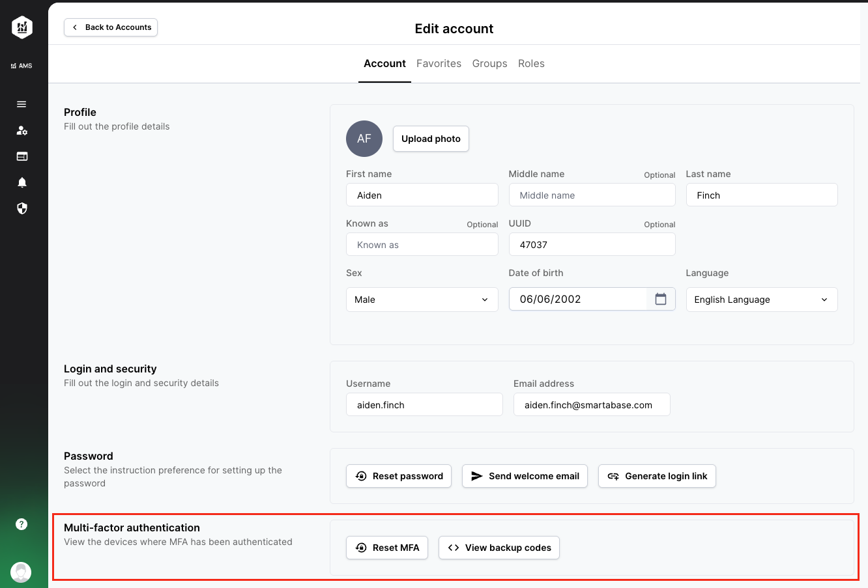Click the Reset MFA button

[x=387, y=548]
